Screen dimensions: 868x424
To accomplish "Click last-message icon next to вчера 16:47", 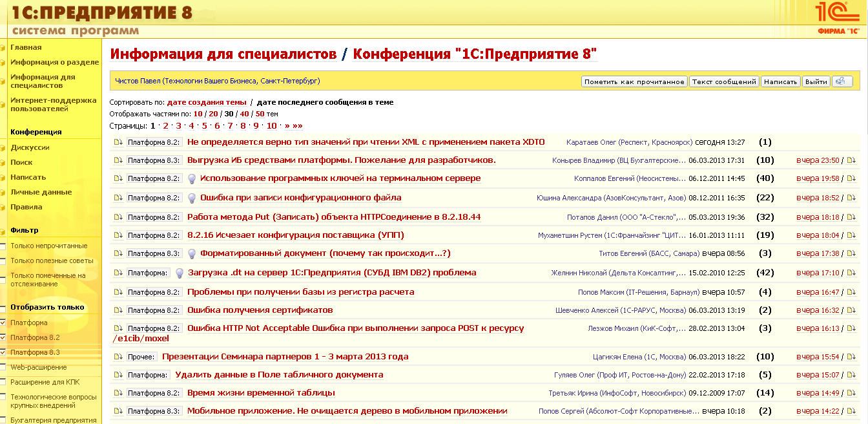I will pyautogui.click(x=851, y=292).
